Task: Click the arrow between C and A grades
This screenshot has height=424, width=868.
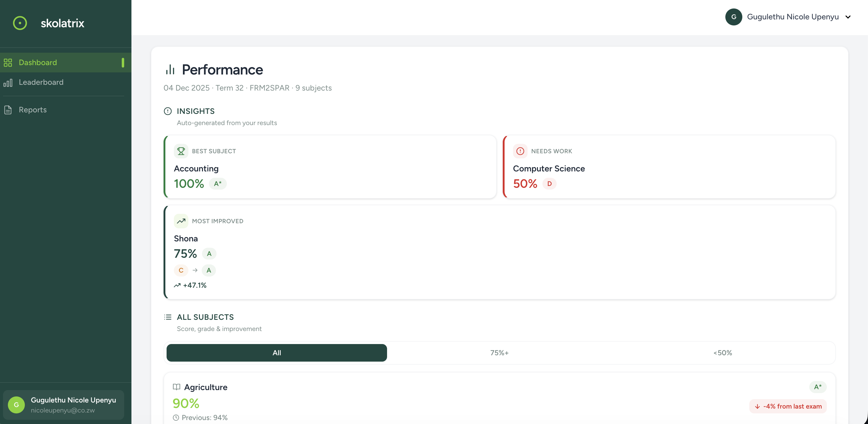Action: (195, 270)
